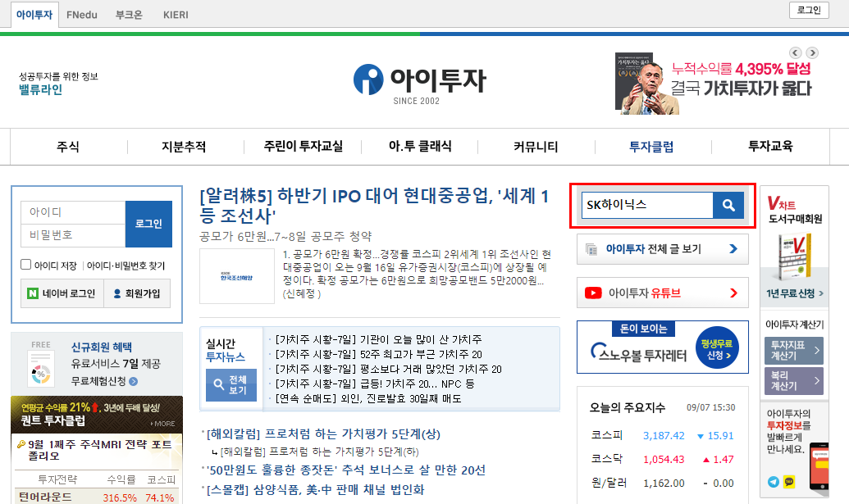849x504 pixels.
Task: Open 아이투자 전체 글 보기 chevron
Action: tap(733, 249)
